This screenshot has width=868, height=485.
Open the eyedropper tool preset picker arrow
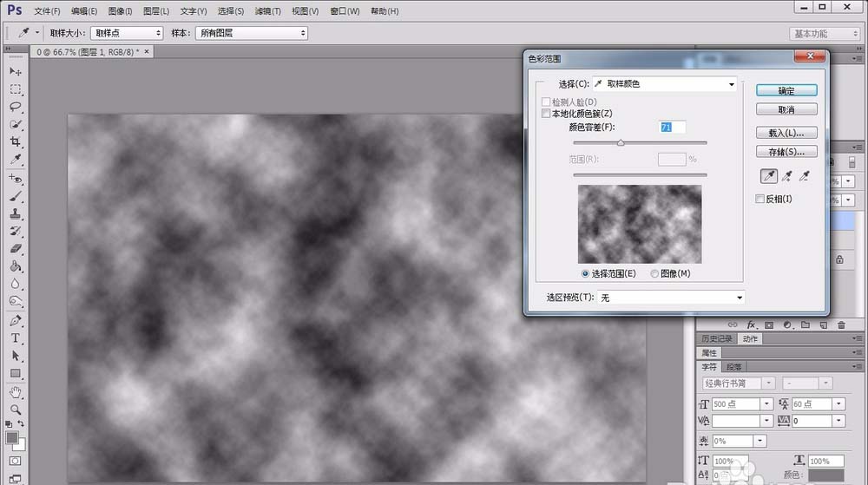tap(37, 33)
